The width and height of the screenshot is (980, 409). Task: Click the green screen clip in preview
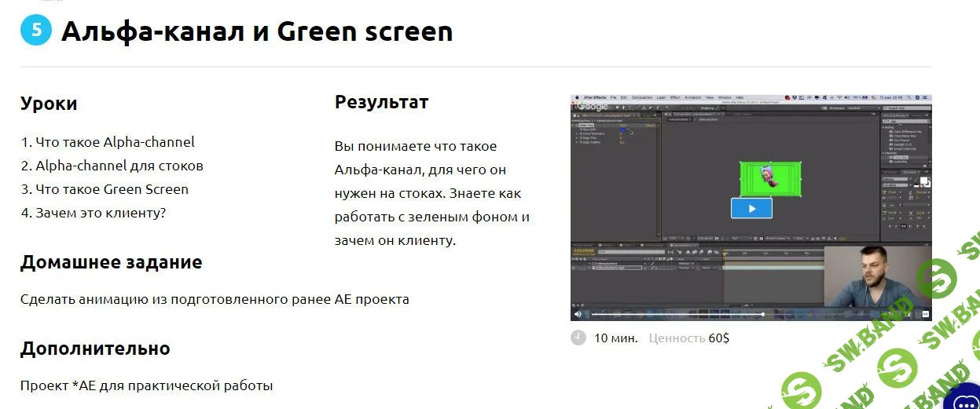tap(770, 179)
